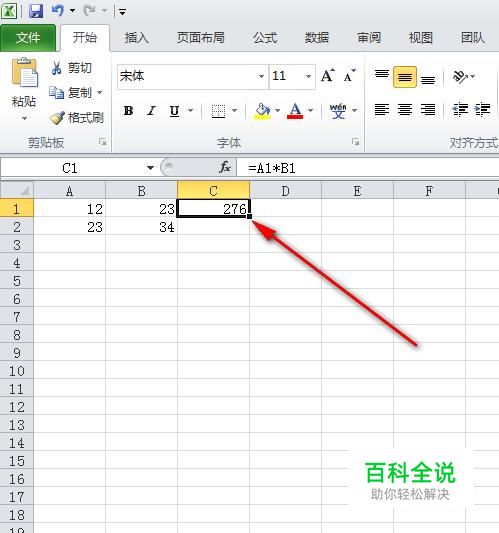This screenshot has height=533, width=499.
Task: Open the 公式 ribbon tab
Action: click(x=265, y=37)
